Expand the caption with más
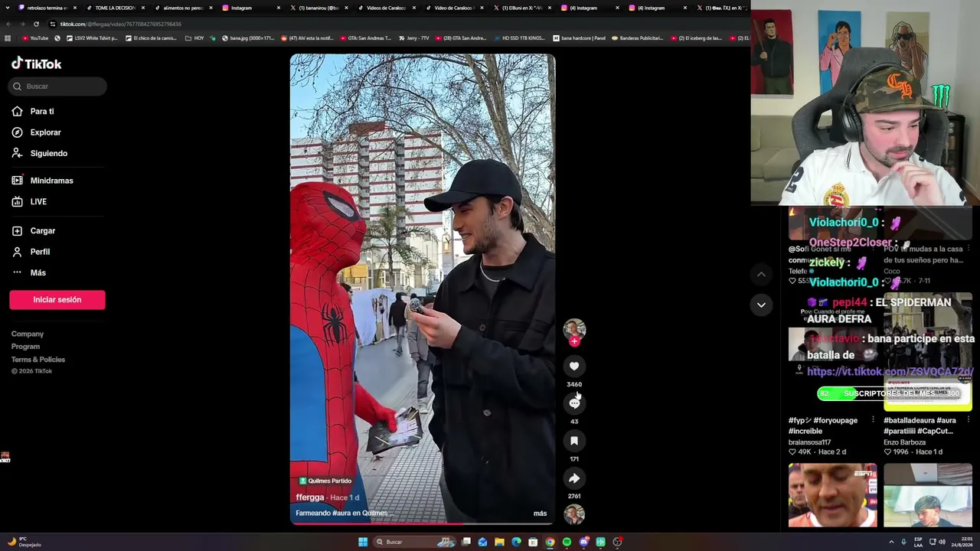This screenshot has width=980, height=551. (x=540, y=514)
